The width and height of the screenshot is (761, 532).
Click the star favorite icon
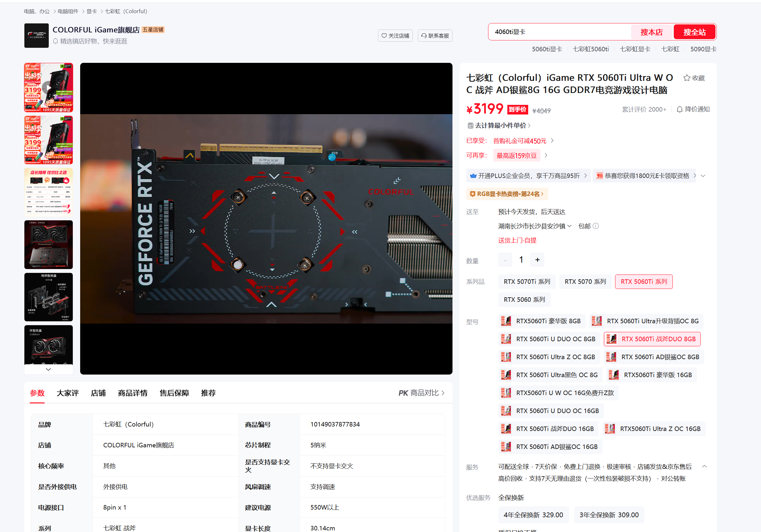686,78
